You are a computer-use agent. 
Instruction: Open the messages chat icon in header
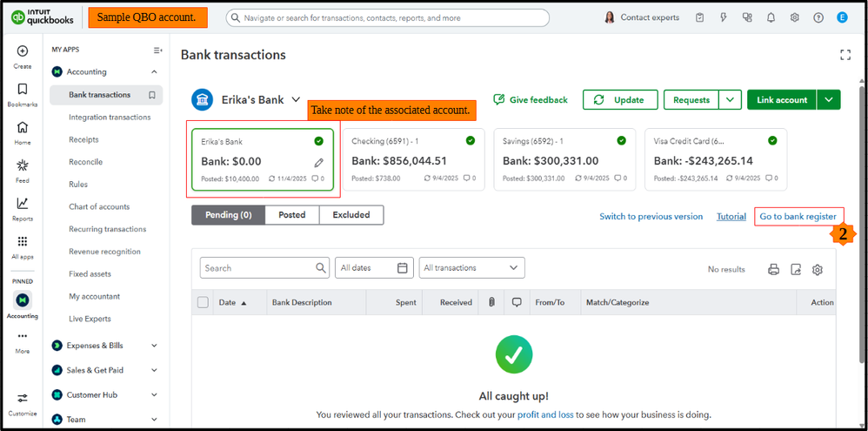coord(747,17)
